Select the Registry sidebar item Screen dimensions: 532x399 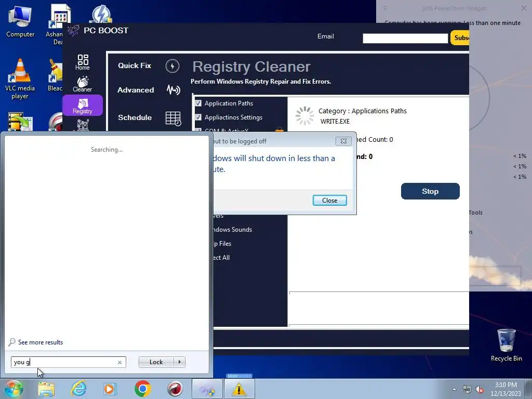pyautogui.click(x=83, y=105)
